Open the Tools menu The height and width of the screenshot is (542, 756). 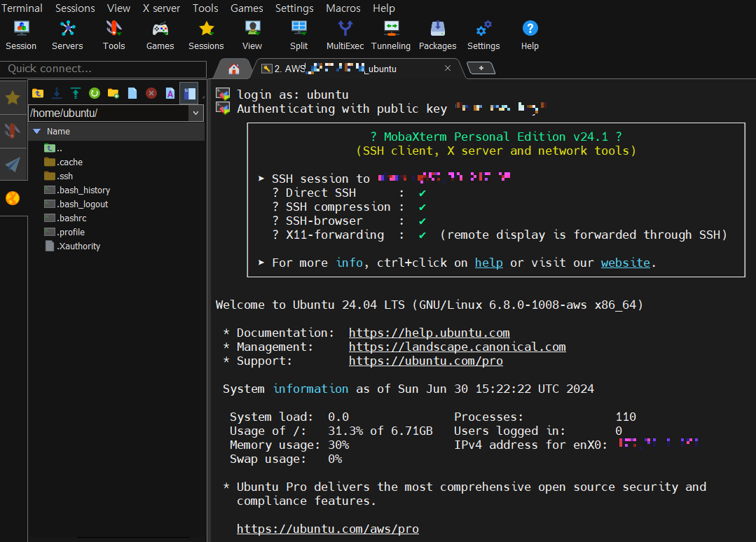[205, 8]
